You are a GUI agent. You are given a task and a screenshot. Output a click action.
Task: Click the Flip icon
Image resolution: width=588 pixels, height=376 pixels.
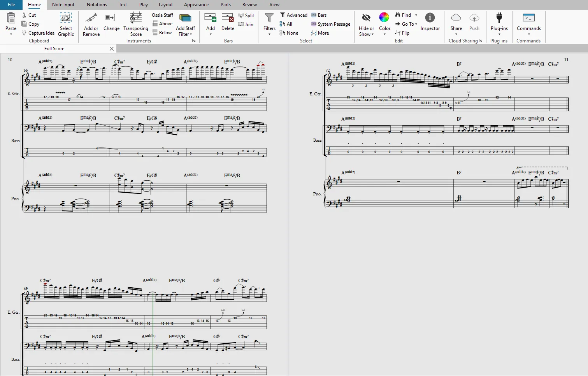click(x=398, y=33)
